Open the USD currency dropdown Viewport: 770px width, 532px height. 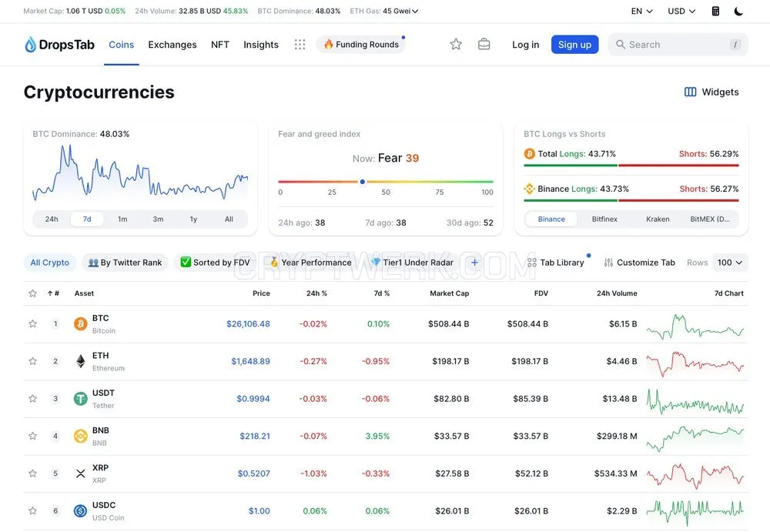click(681, 11)
